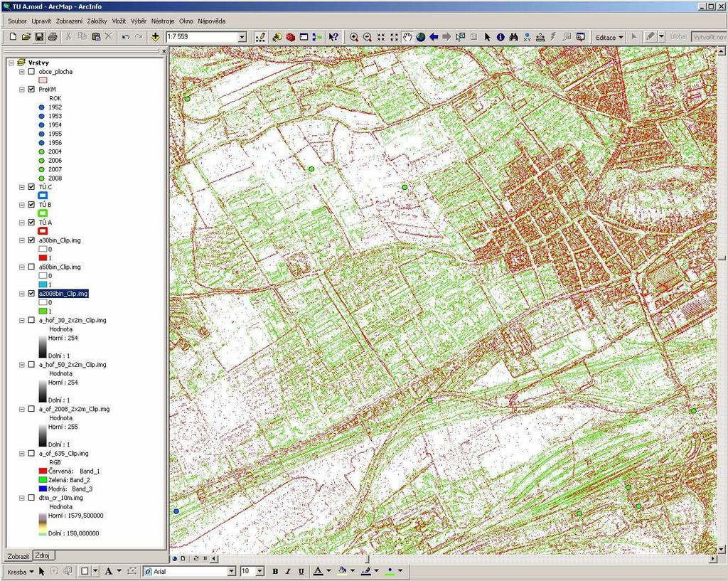The height and width of the screenshot is (581, 728).
Task: Close the table of contents panel
Action: tap(164, 51)
